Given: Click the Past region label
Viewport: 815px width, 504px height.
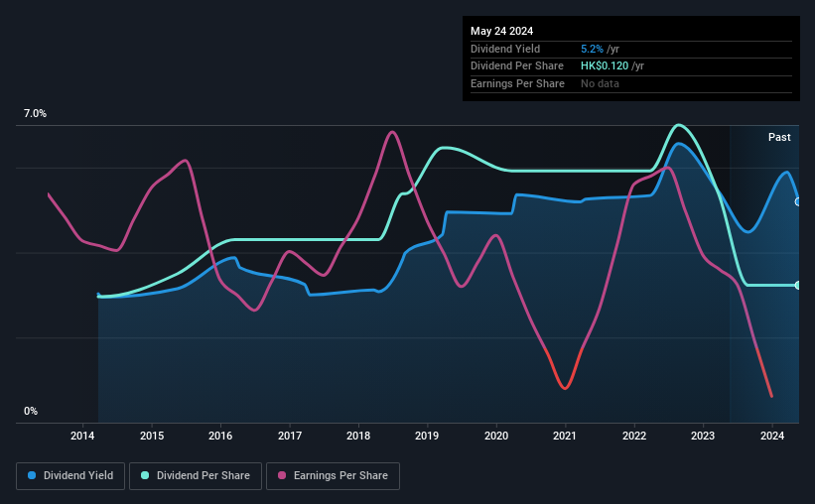Looking at the screenshot, I should point(779,137).
